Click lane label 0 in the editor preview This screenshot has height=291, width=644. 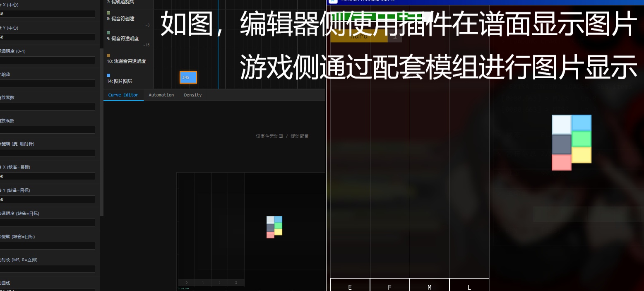[186, 282]
